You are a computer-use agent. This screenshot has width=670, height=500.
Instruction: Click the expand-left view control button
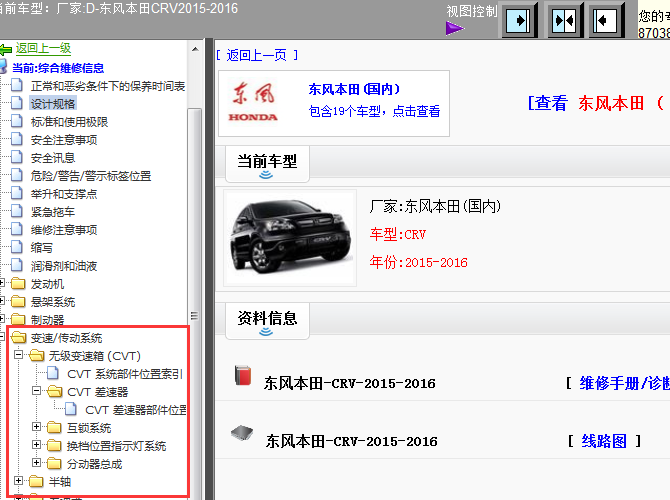point(606,20)
